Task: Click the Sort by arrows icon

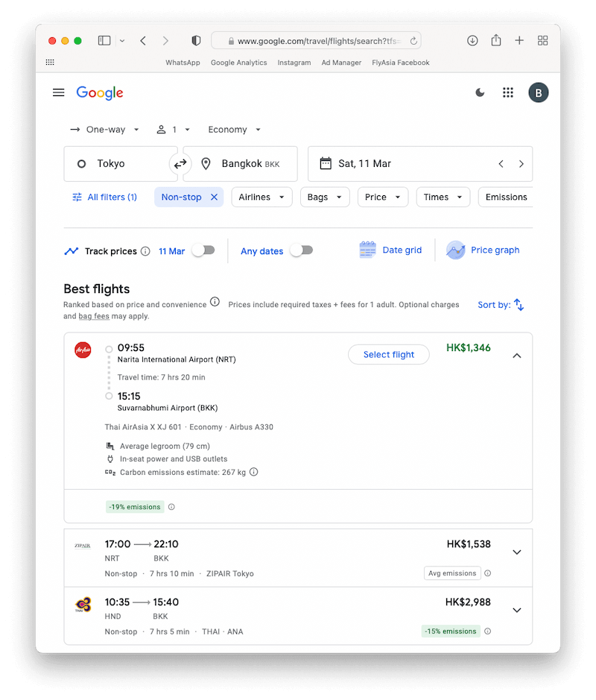Action: coord(519,304)
